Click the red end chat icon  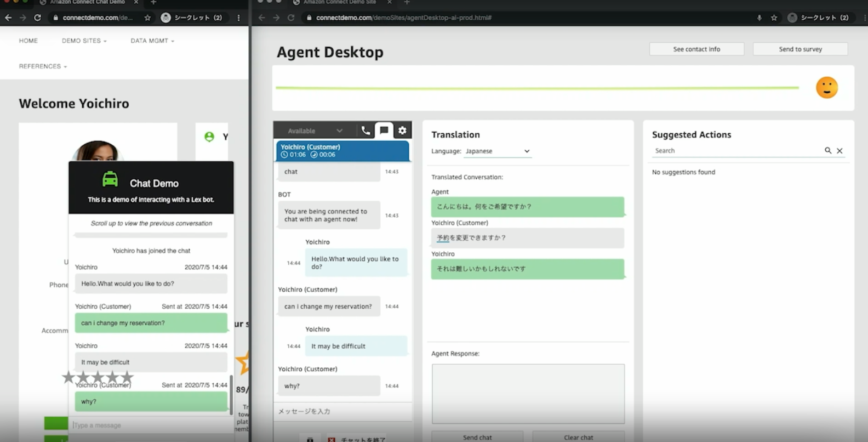click(331, 439)
